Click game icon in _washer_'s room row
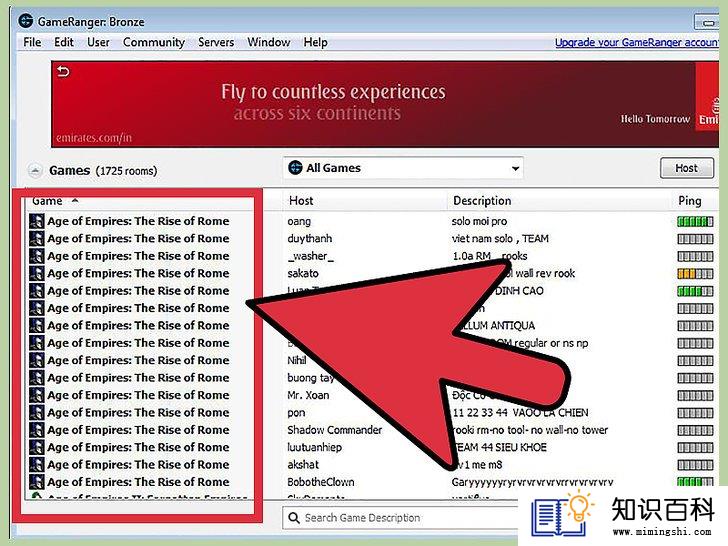 (x=37, y=256)
